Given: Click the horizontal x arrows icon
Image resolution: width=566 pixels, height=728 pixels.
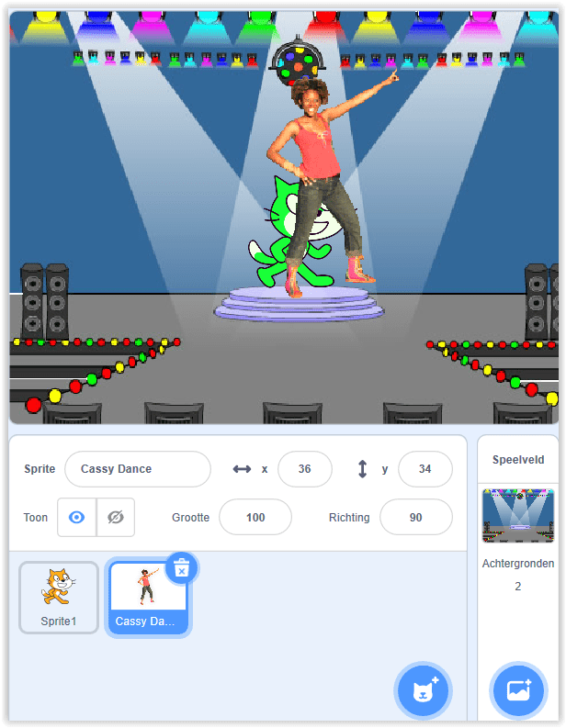Looking at the screenshot, I should (242, 469).
